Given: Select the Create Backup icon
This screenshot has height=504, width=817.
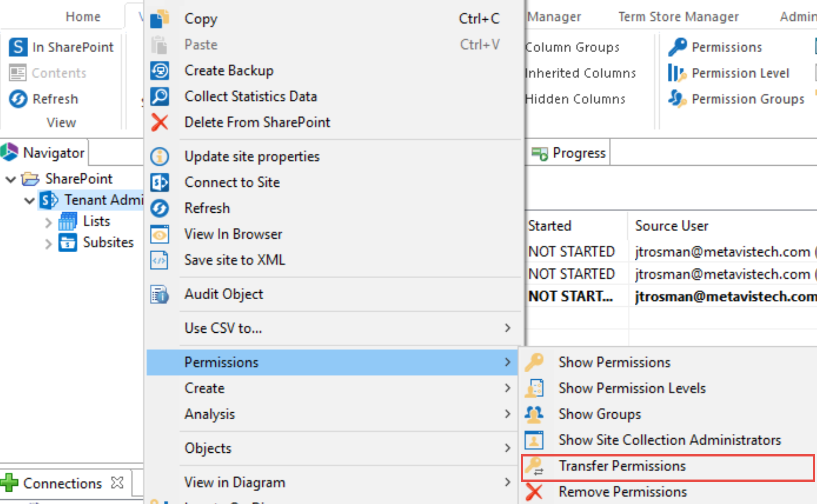Looking at the screenshot, I should pos(160,71).
